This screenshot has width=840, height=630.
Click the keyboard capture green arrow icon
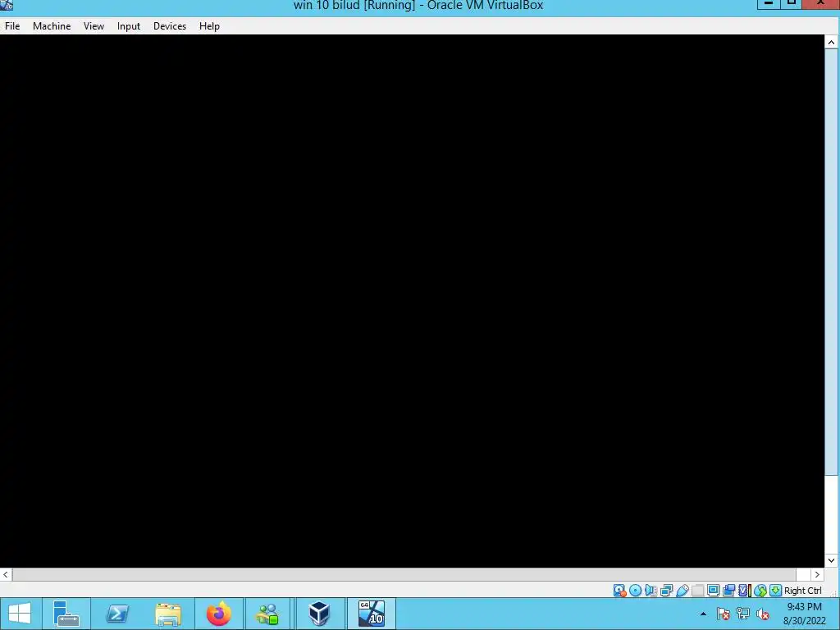coord(775,591)
